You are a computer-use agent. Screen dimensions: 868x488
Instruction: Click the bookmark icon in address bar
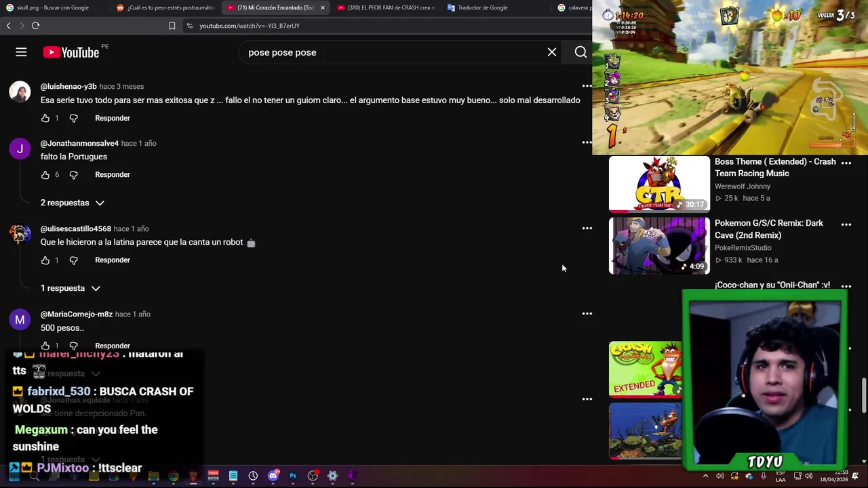[172, 26]
